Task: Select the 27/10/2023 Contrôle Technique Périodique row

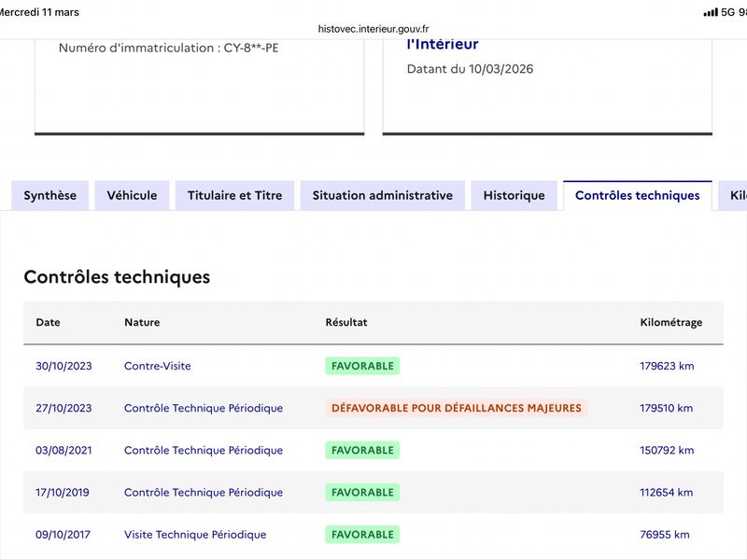Action: [373, 408]
